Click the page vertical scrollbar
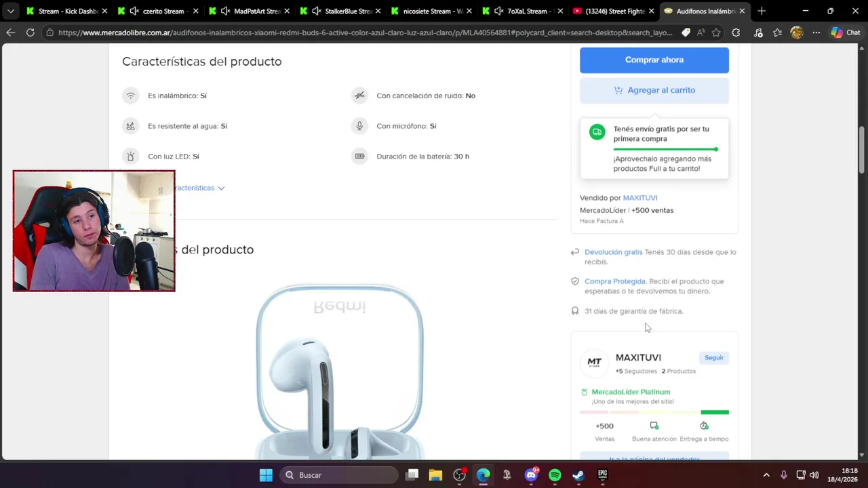 pyautogui.click(x=862, y=149)
